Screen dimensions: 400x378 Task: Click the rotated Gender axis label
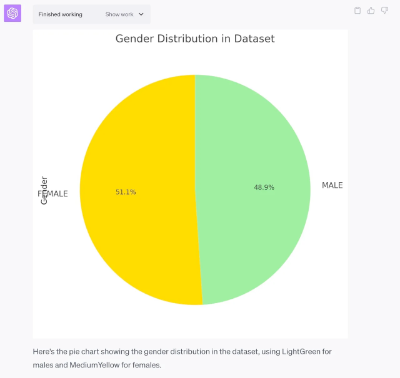[x=44, y=190]
